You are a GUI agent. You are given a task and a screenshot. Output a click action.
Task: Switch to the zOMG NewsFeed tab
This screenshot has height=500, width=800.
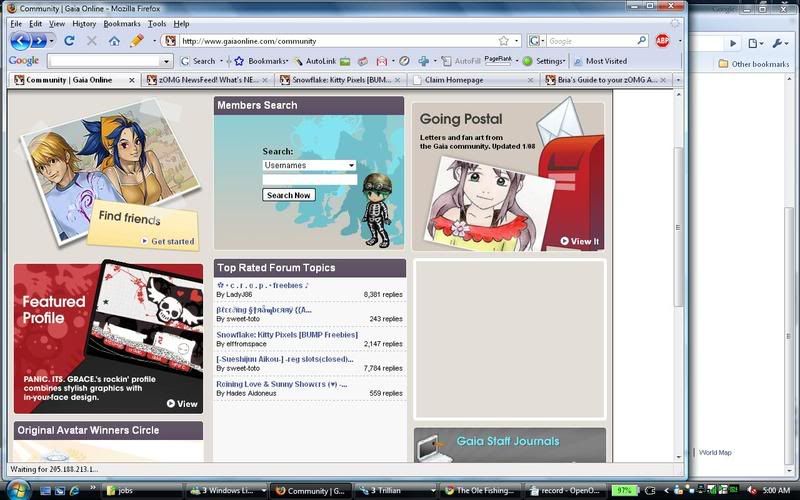pyautogui.click(x=208, y=80)
